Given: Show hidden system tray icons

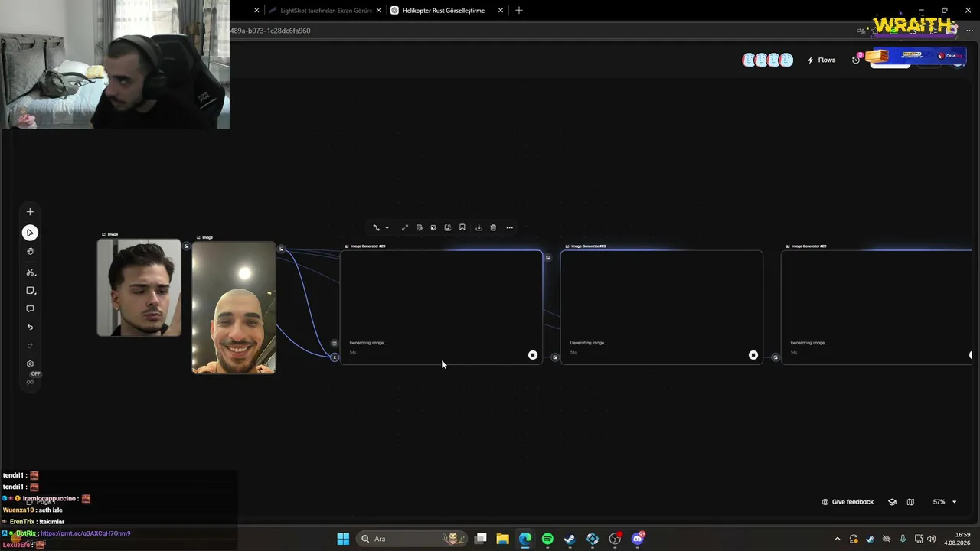Looking at the screenshot, I should pyautogui.click(x=837, y=539).
